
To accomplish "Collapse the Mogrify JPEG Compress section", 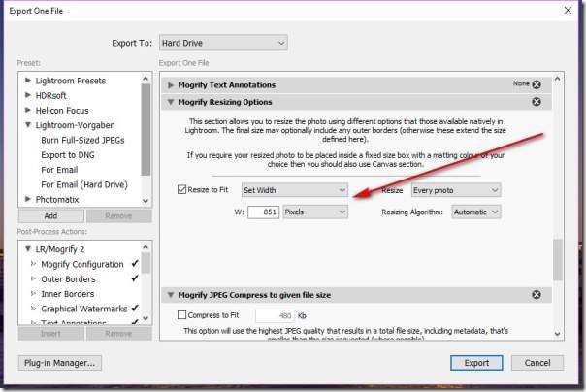I will [x=171, y=295].
